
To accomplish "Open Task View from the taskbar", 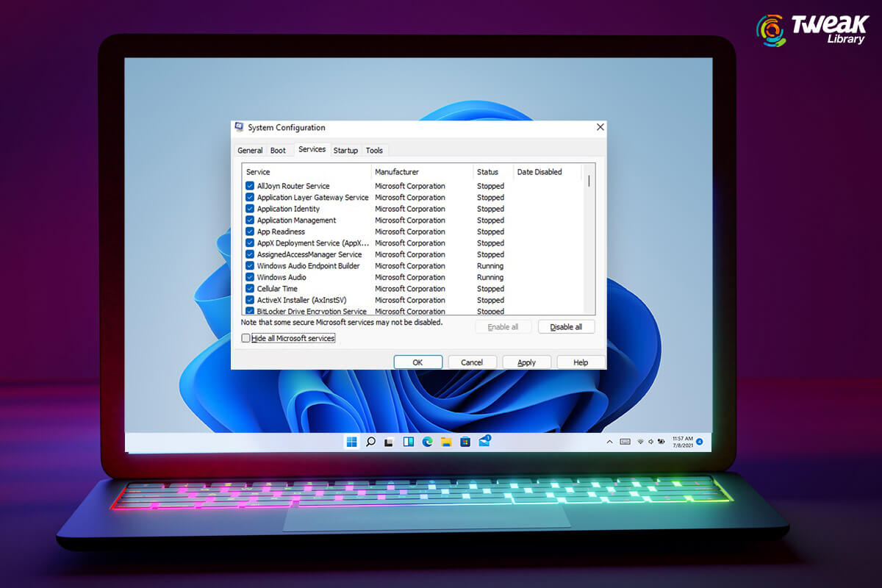I will 390,442.
